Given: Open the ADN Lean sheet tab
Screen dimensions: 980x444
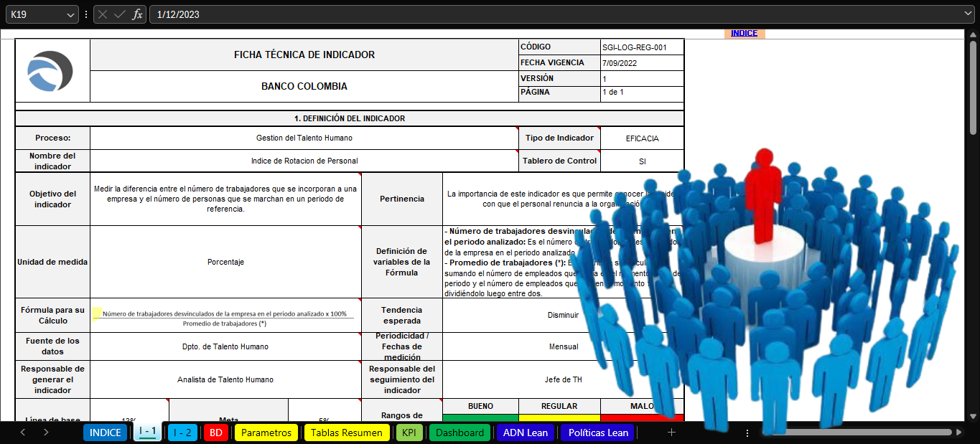Looking at the screenshot, I should (x=526, y=433).
